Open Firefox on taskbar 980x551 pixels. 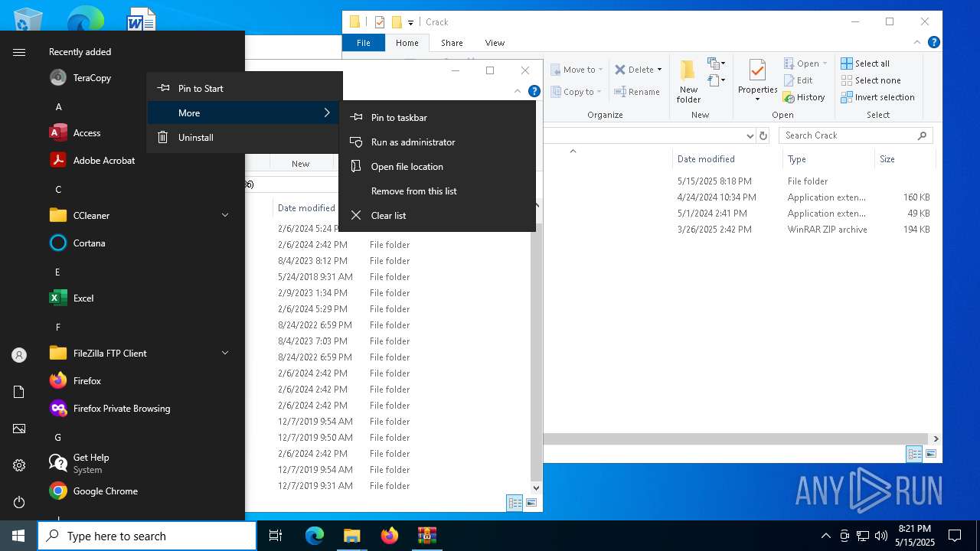pos(389,536)
